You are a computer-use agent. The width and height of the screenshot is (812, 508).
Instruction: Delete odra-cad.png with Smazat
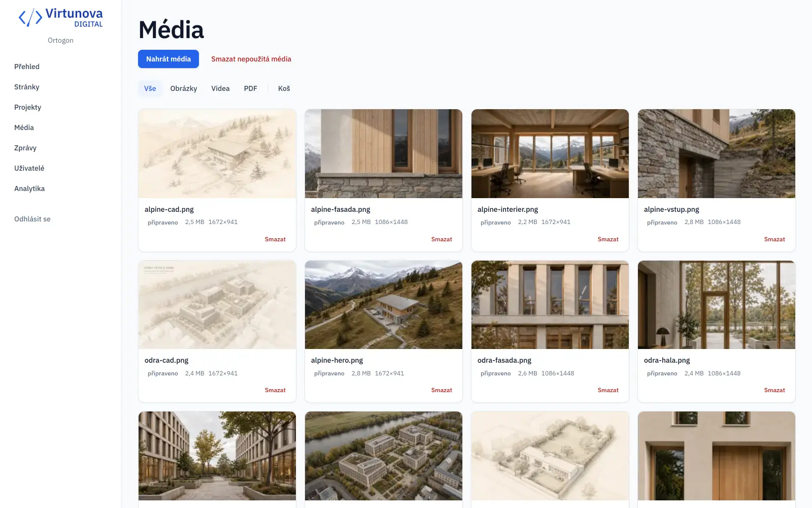click(x=275, y=390)
